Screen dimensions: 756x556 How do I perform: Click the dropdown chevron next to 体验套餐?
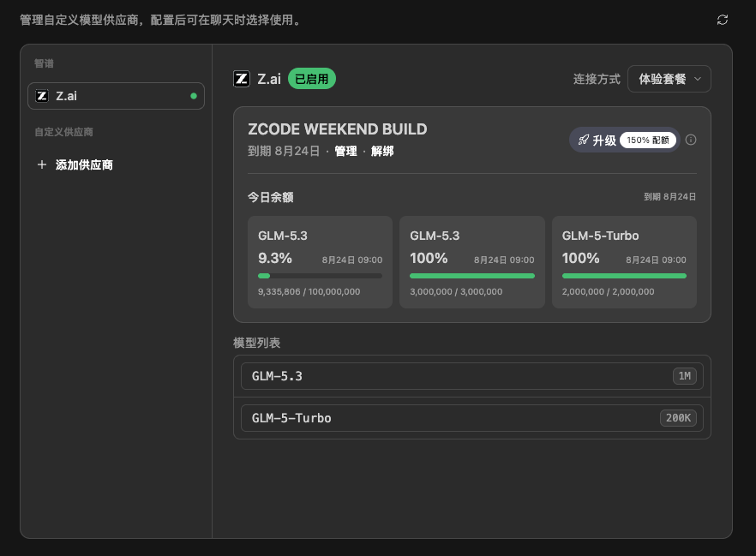(x=697, y=79)
